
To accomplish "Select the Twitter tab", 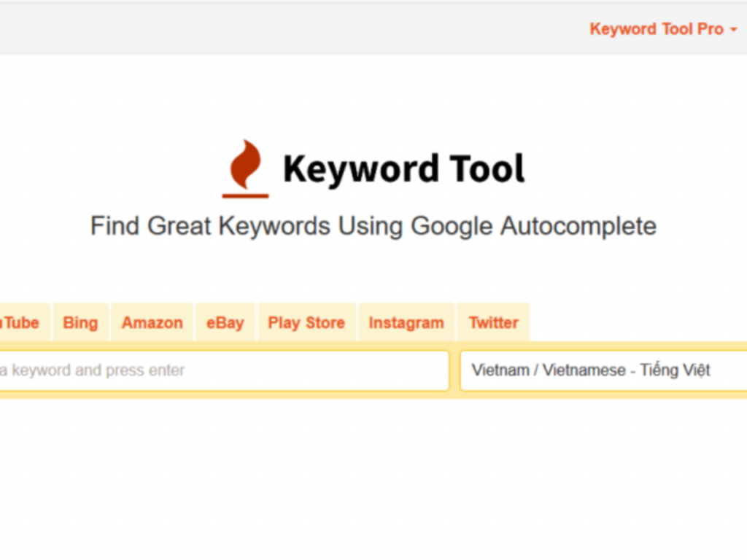I will coord(494,322).
